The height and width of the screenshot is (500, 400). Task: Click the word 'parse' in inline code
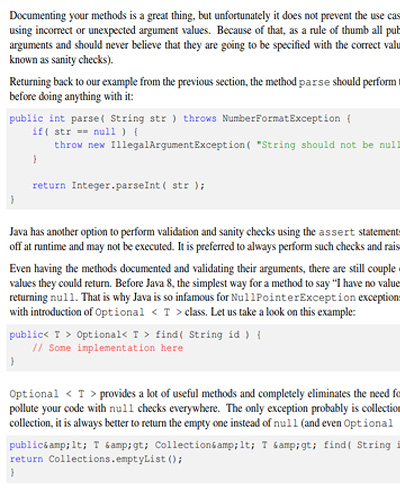314,82
